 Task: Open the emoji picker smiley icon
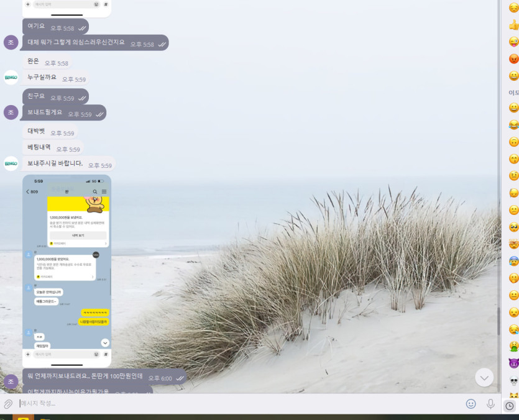[471, 403]
